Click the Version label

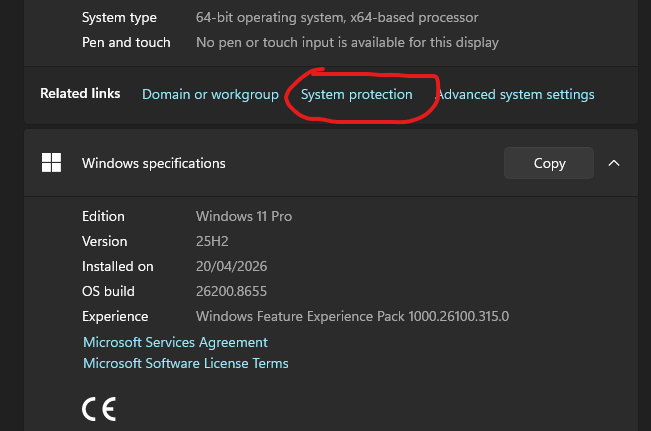tap(105, 241)
